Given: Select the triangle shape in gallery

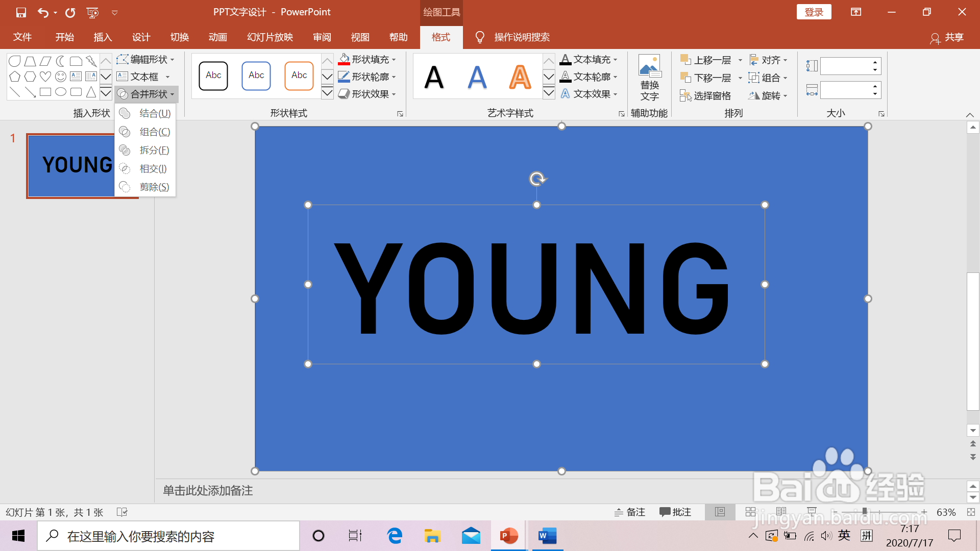Looking at the screenshot, I should 91,92.
